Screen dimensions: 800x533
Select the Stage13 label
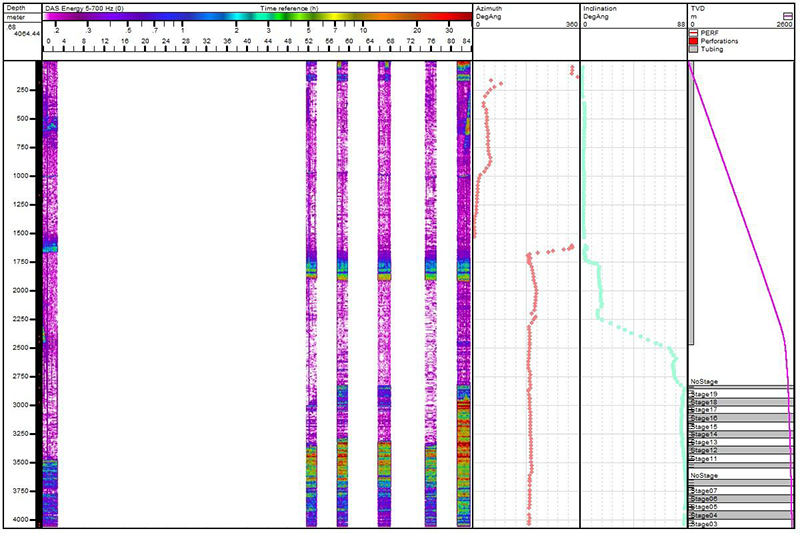(x=704, y=443)
